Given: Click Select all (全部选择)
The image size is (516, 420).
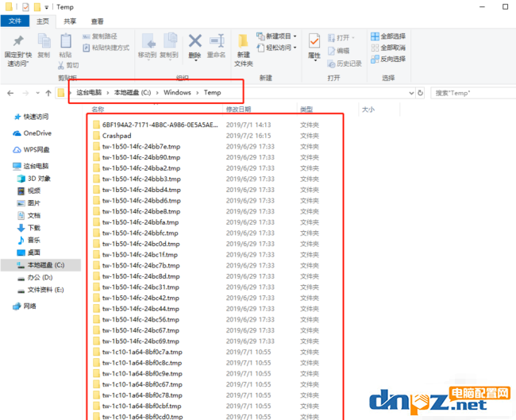Looking at the screenshot, I should (x=388, y=37).
